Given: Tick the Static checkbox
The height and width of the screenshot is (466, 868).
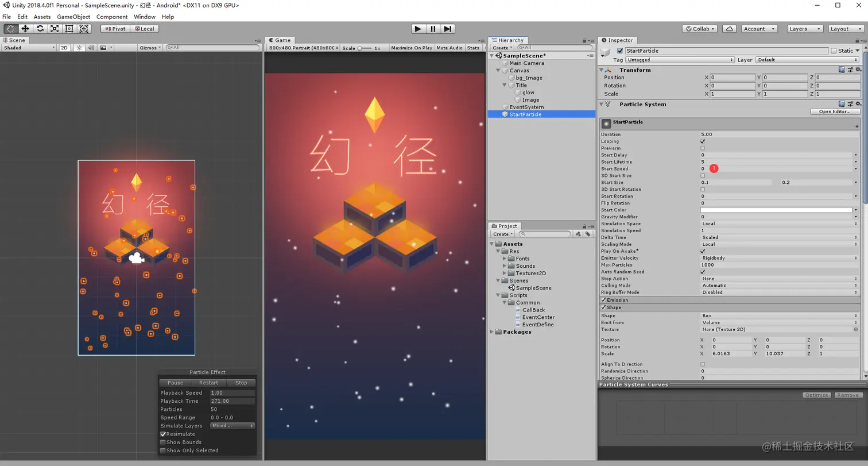Looking at the screenshot, I should pyautogui.click(x=834, y=51).
